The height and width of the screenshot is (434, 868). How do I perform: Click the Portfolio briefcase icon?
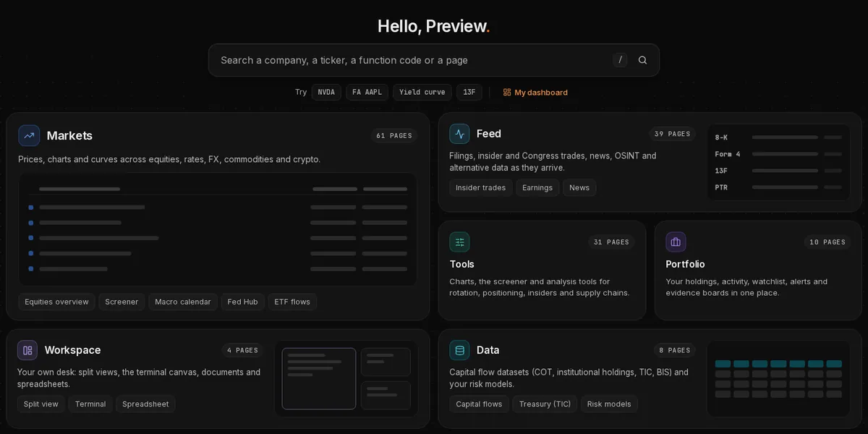click(x=676, y=242)
